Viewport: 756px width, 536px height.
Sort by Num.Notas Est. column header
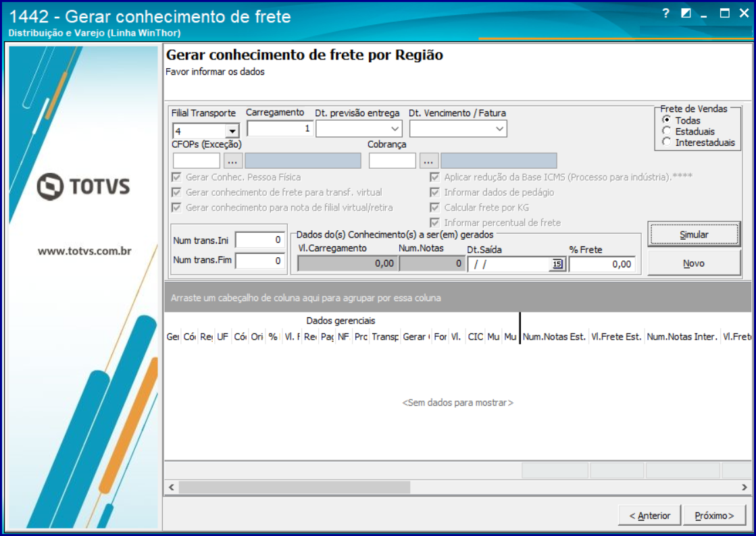point(555,337)
